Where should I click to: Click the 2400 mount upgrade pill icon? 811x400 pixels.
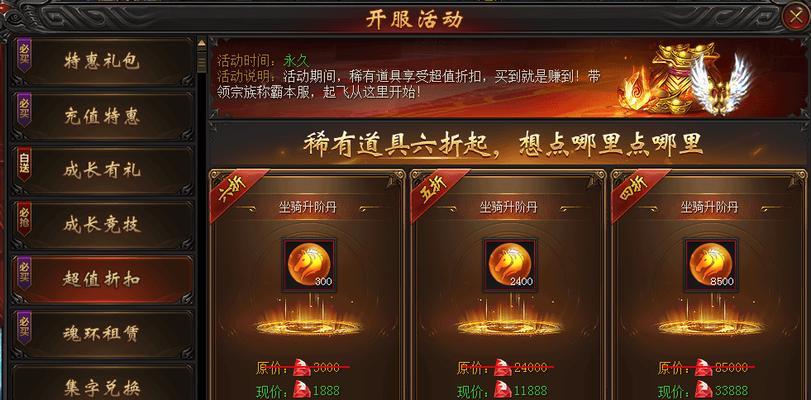510,265
